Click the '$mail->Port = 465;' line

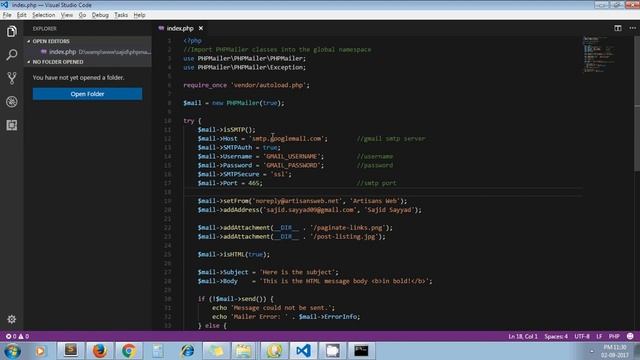(230, 183)
